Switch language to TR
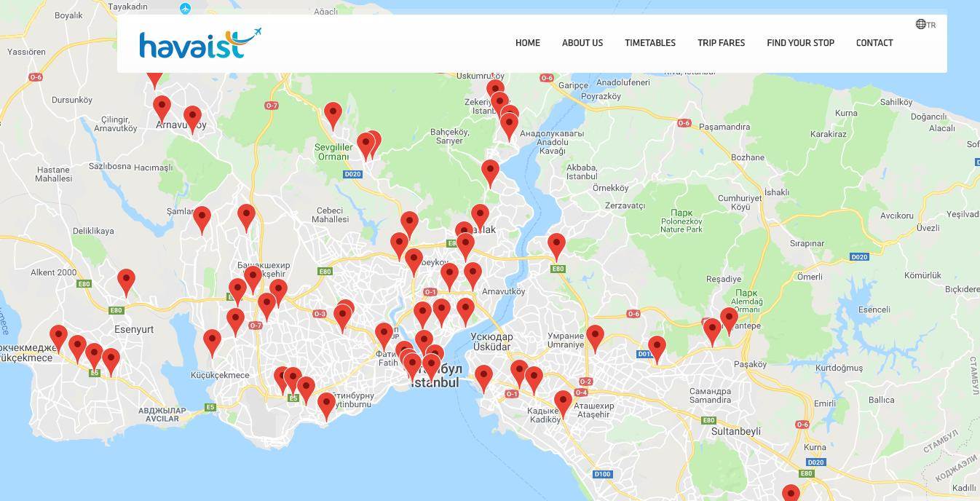 tap(931, 25)
